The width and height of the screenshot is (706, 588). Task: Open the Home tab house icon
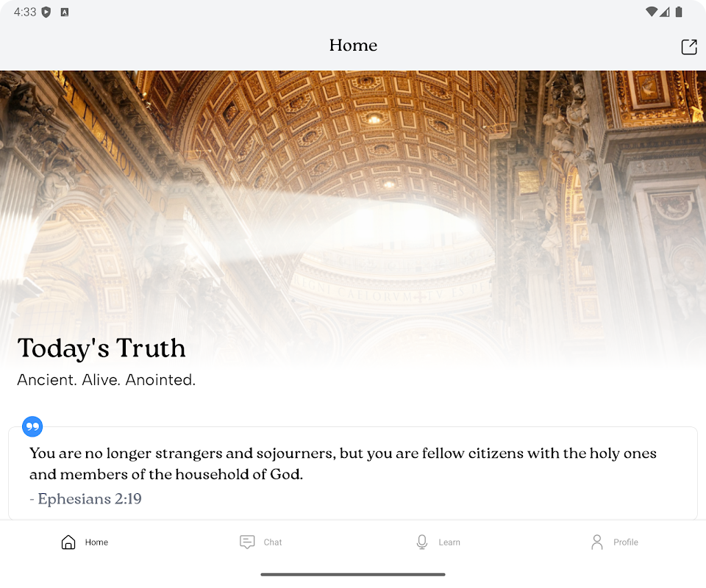(68, 542)
